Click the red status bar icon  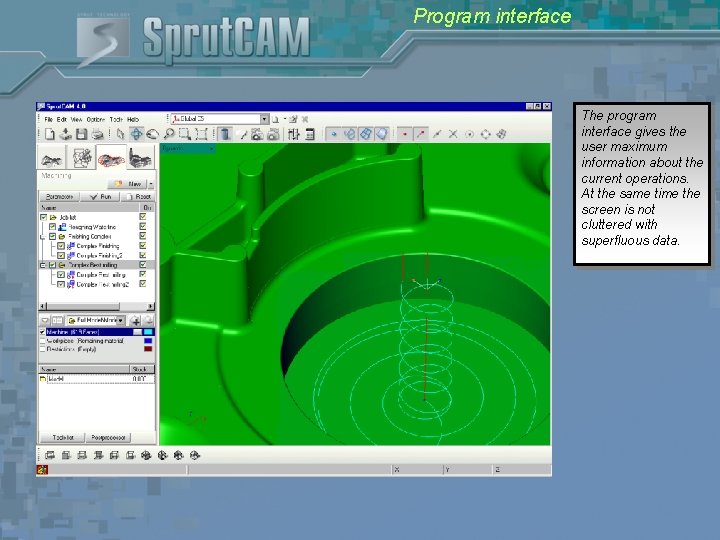pos(42,470)
